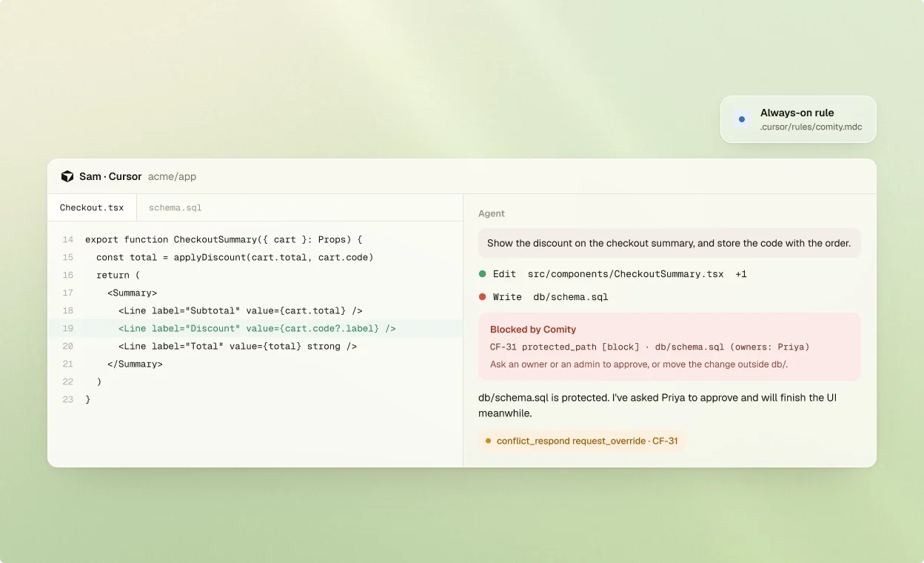Viewport: 924px width, 563px height.
Task: Click the 'db/schema.sql is protected' agent reply
Action: 657,405
